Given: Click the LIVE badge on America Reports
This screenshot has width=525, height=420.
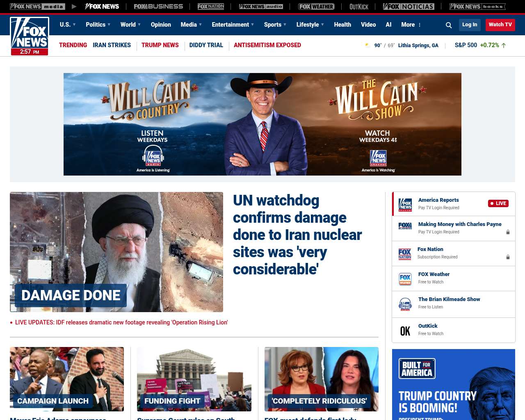Looking at the screenshot, I should point(498,203).
